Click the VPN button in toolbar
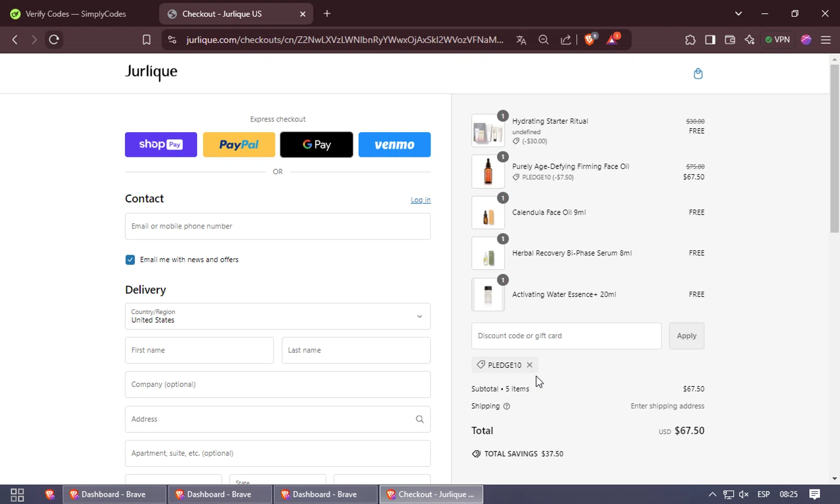Image resolution: width=840 pixels, height=504 pixels. pyautogui.click(x=778, y=40)
